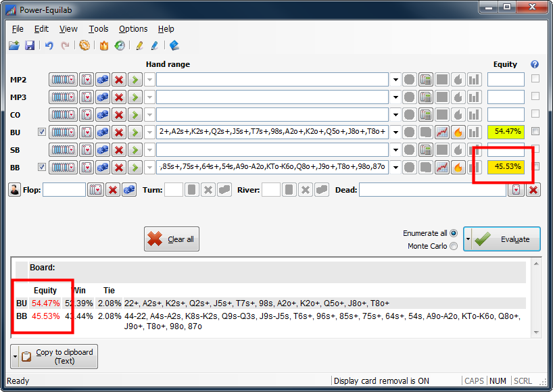Click the green arrow in the SB row

click(135, 150)
